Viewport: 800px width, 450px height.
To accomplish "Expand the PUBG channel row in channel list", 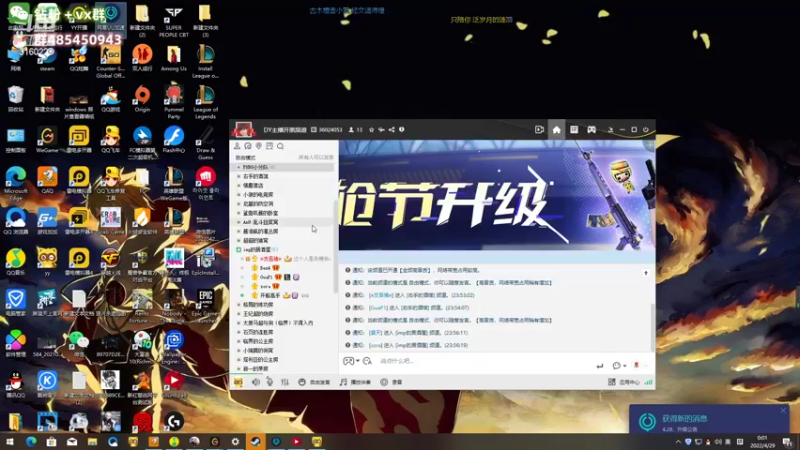I will click(x=284, y=167).
